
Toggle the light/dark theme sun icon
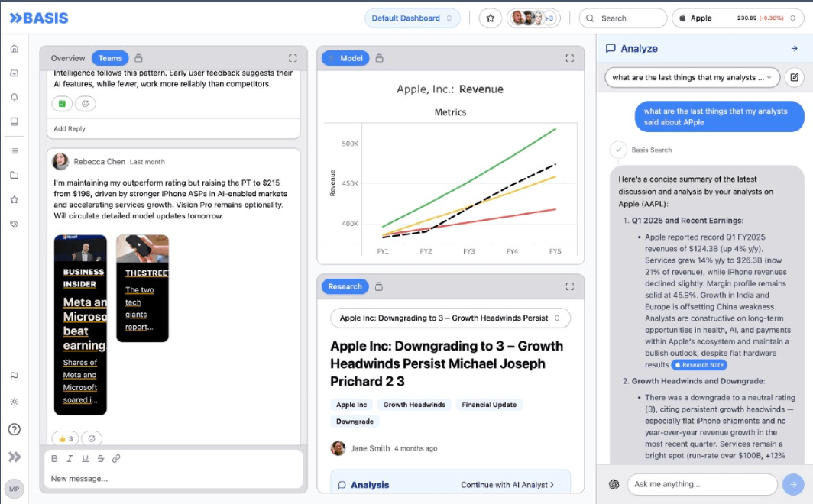pyautogui.click(x=15, y=402)
